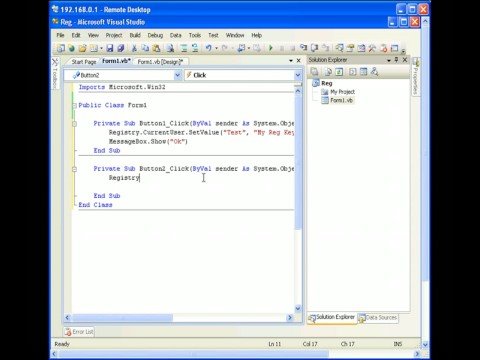Toggle the Solution Explorer auto-hide pin
The image size is (480, 360).
point(396,60)
